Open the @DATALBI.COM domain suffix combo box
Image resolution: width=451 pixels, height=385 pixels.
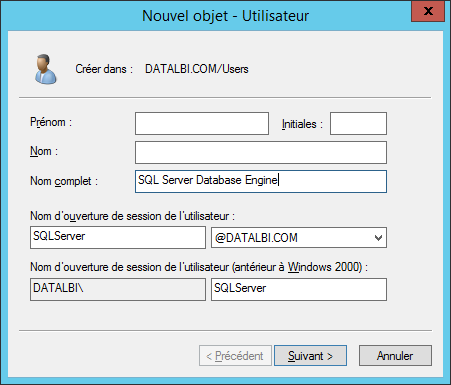pyautogui.click(x=299, y=237)
